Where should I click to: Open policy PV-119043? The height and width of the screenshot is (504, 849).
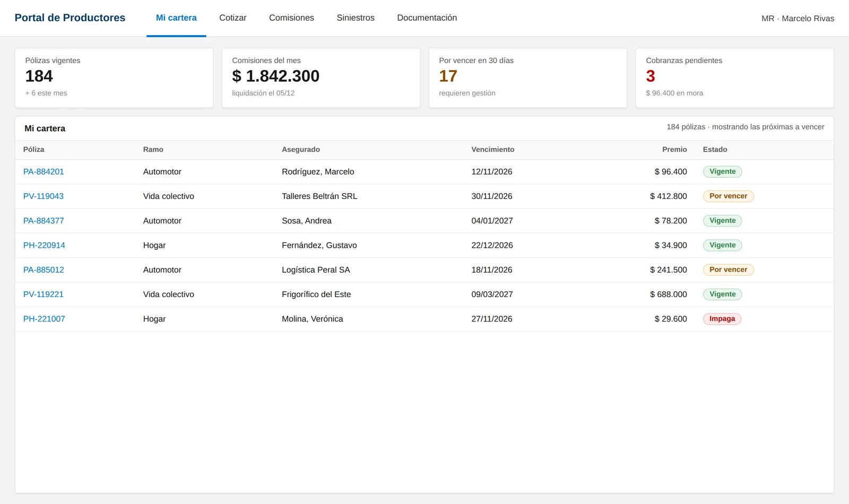pyautogui.click(x=44, y=196)
